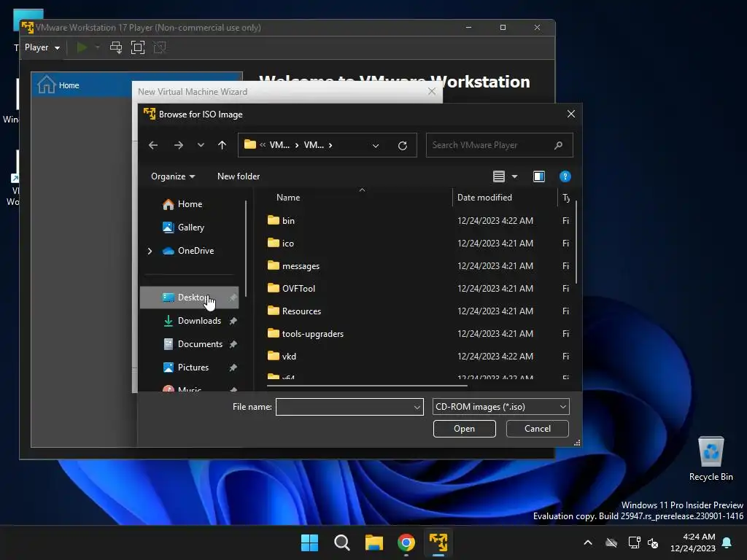Open dialog Help icon
The image size is (747, 560).
click(x=565, y=176)
